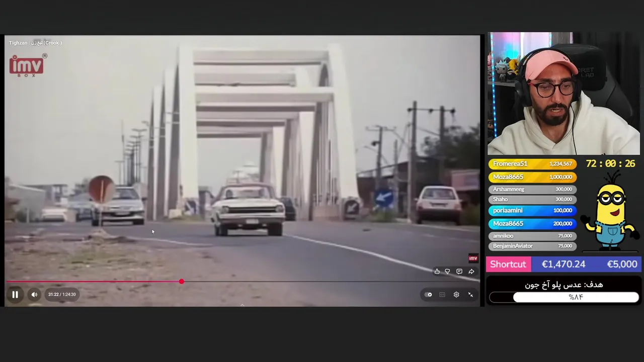Select Arshammeeg donor row

point(532,189)
